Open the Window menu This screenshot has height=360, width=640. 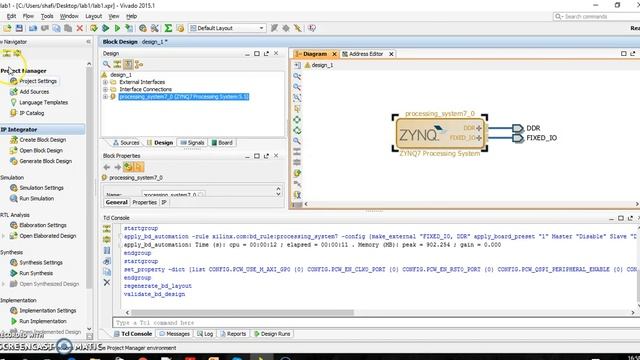69,16
